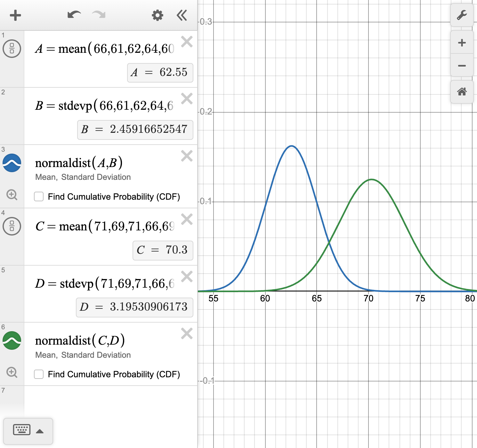Screen dimensions: 477x448
Task: Enable Find Cumulative Probability for normaldist(A,B)
Action: tap(38, 197)
